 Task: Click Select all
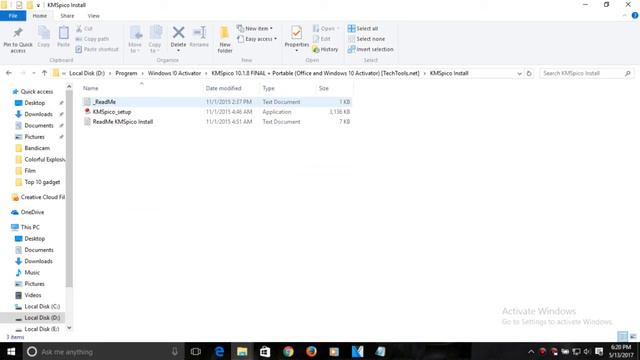(x=363, y=29)
